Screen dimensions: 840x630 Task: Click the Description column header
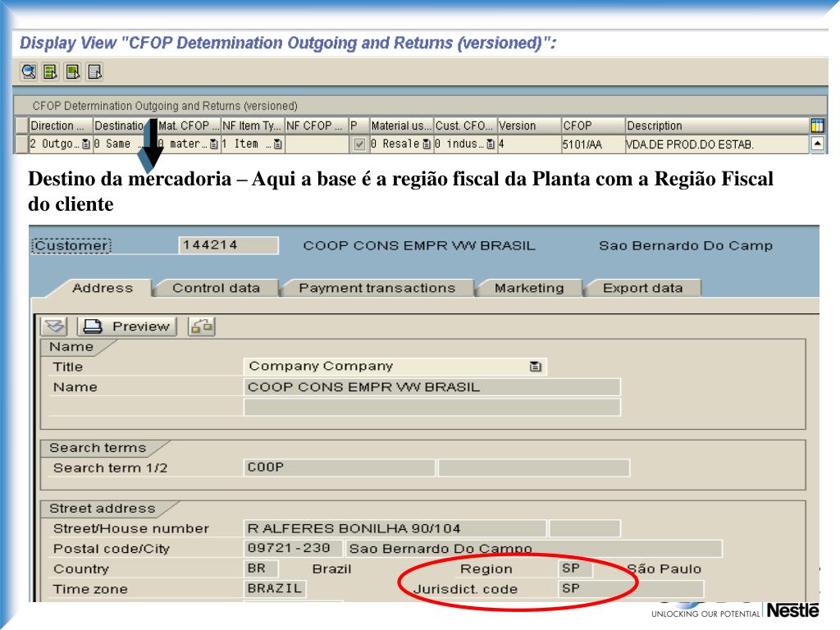(x=717, y=126)
